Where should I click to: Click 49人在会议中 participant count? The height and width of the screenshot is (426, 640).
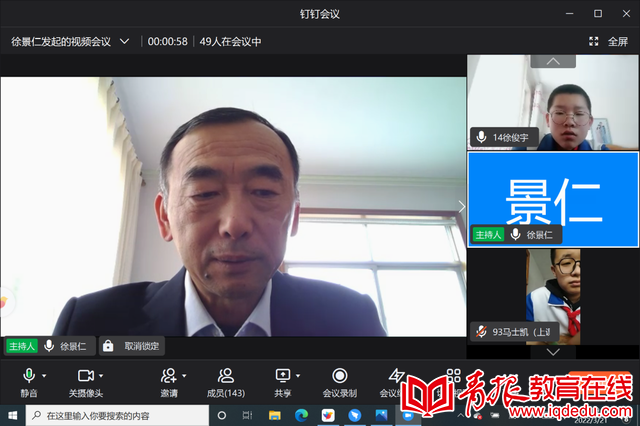230,42
